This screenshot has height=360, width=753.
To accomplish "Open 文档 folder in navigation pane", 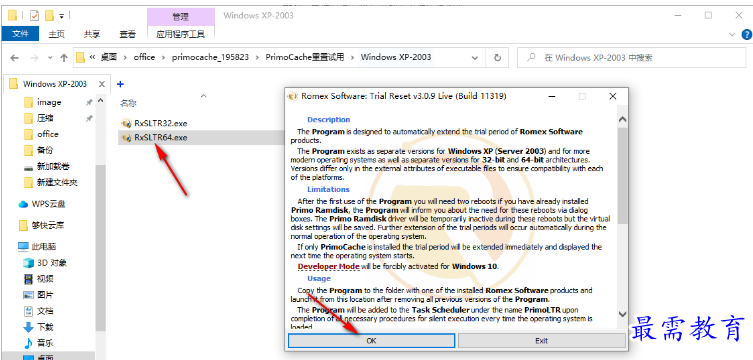I will coord(45,311).
